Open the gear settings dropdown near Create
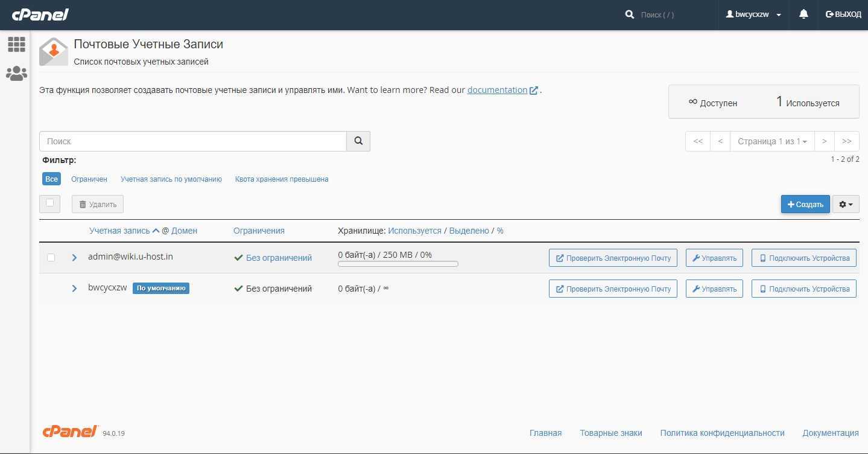The height and width of the screenshot is (454, 868). 846,205
